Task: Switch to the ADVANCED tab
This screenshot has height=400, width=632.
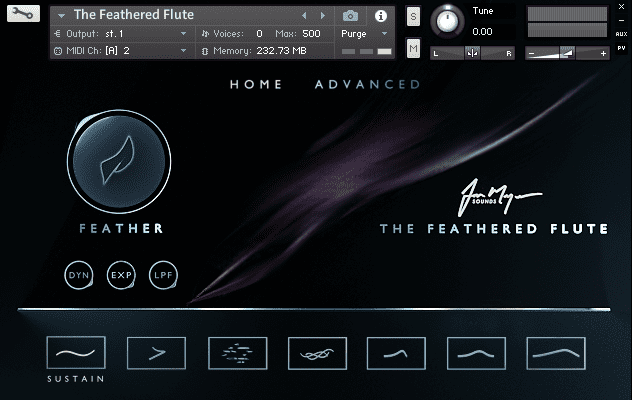Action: tap(367, 84)
